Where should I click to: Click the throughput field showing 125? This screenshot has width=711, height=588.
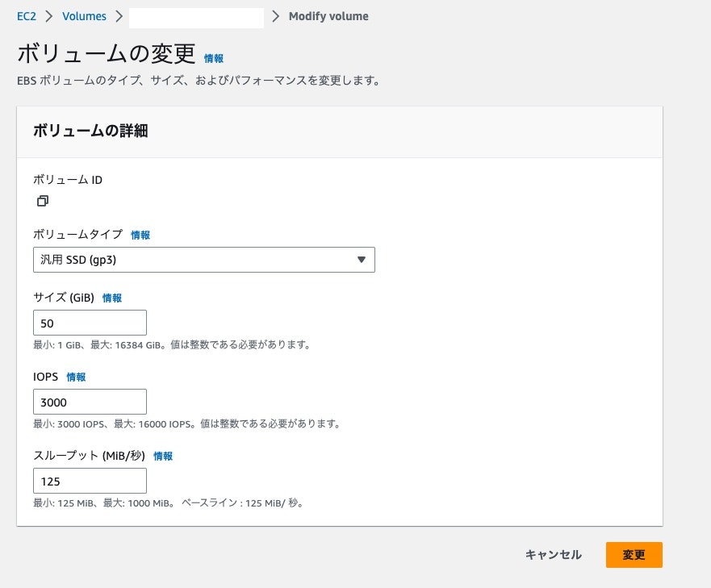click(x=89, y=480)
